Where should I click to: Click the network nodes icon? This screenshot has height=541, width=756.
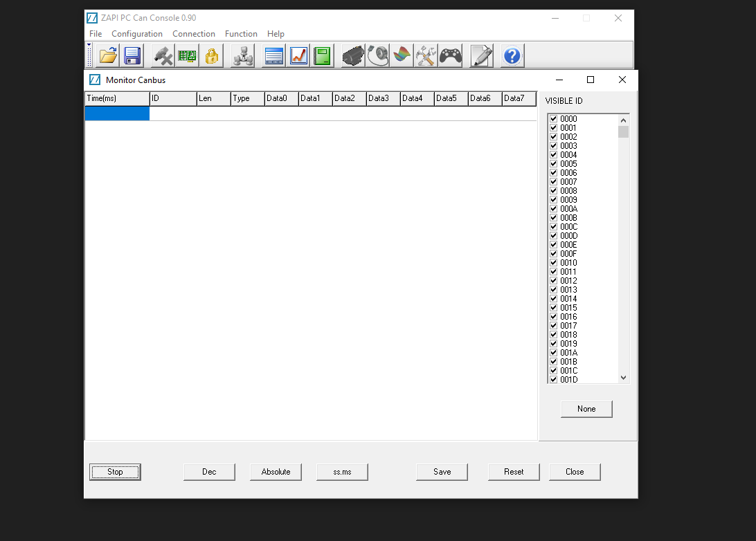pos(243,56)
